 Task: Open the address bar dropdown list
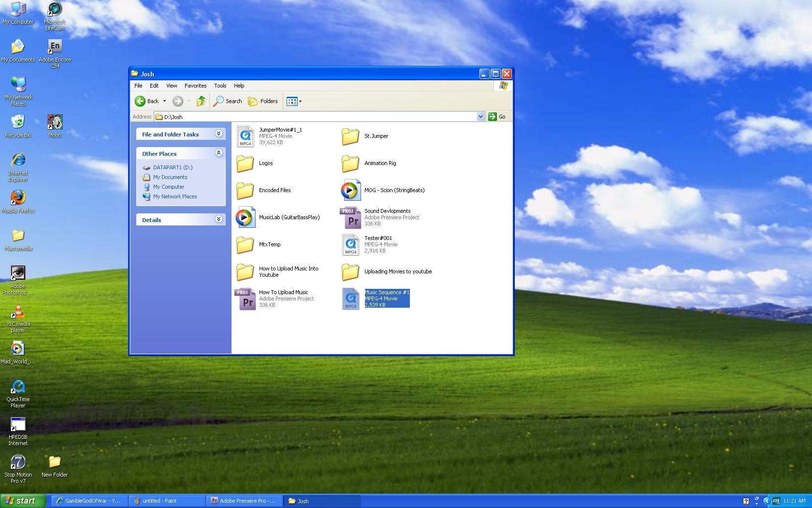point(480,117)
